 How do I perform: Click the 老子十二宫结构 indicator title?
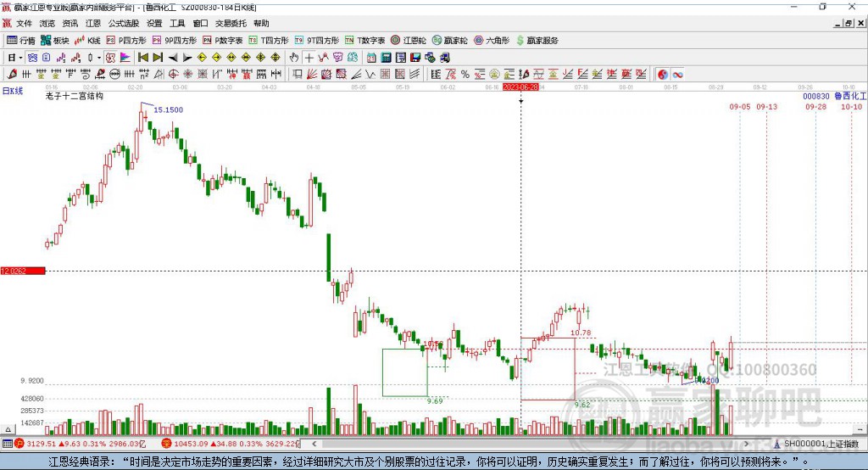75,96
